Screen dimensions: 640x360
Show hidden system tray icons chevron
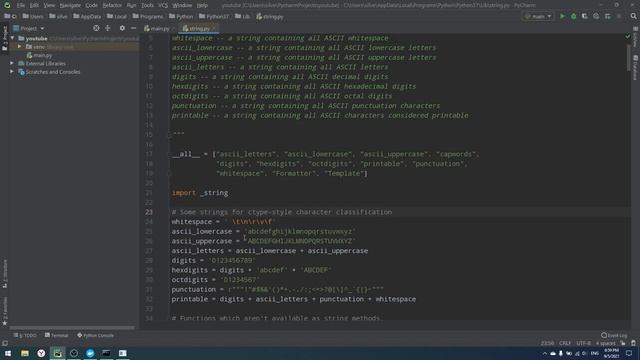(x=544, y=353)
